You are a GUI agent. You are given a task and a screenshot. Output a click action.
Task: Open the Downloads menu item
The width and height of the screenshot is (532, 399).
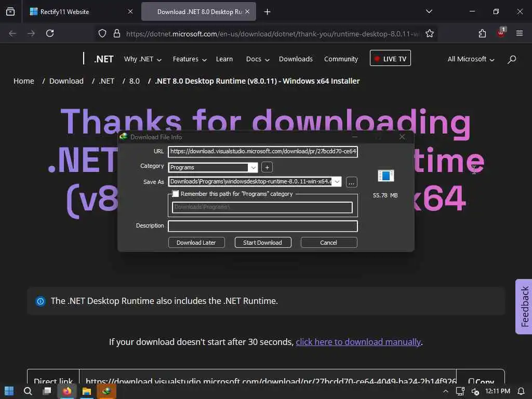point(296,59)
